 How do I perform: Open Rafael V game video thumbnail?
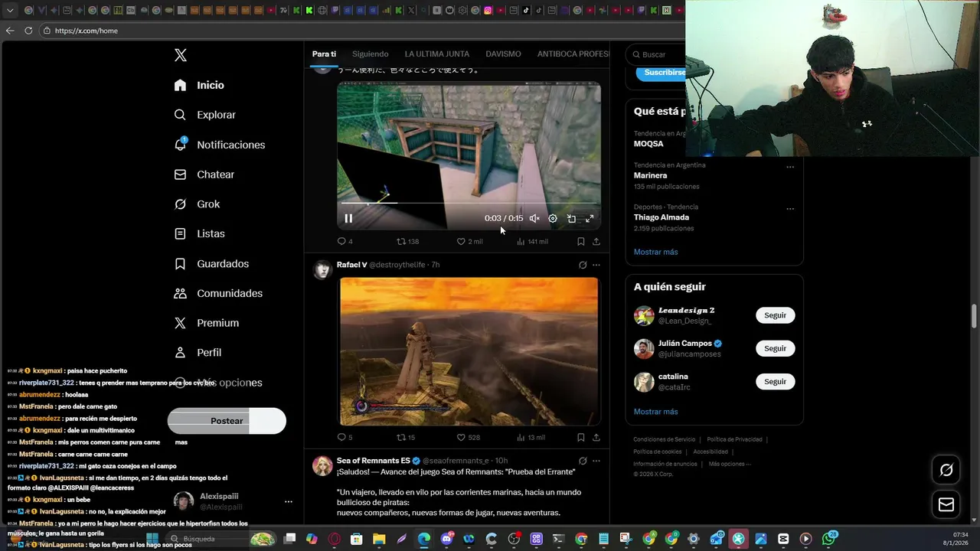tap(469, 351)
